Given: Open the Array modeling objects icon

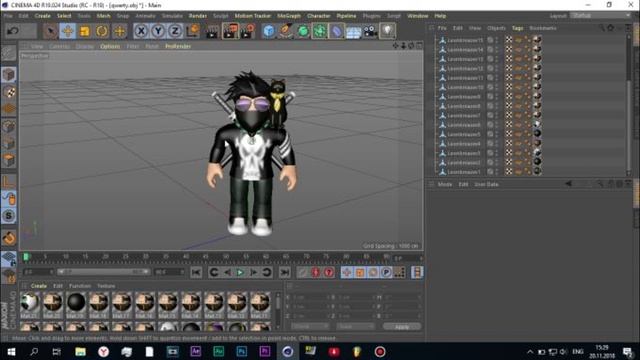Looking at the screenshot, I should click(320, 31).
